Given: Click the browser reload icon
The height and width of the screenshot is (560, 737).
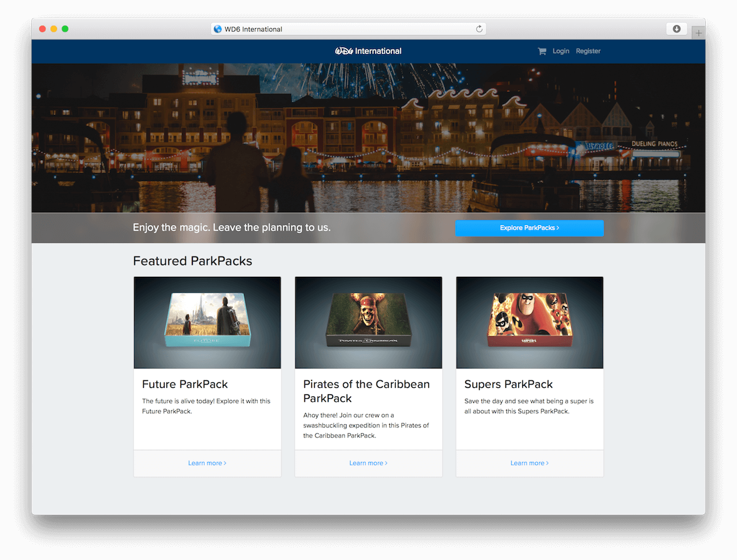Looking at the screenshot, I should (479, 29).
